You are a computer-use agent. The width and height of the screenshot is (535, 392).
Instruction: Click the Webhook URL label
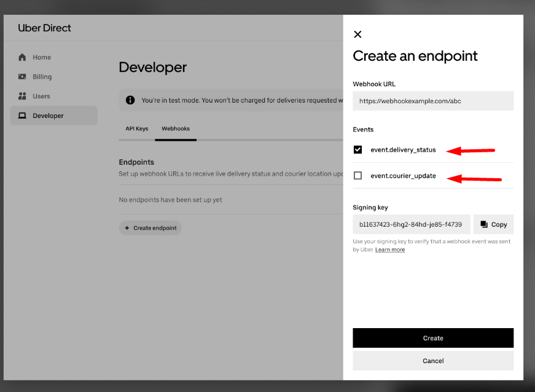click(x=374, y=84)
